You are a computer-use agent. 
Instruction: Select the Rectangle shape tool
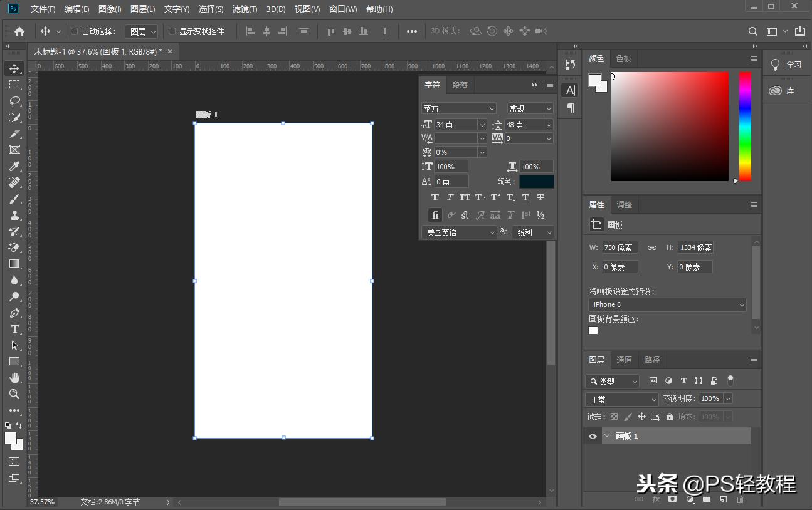coord(14,362)
